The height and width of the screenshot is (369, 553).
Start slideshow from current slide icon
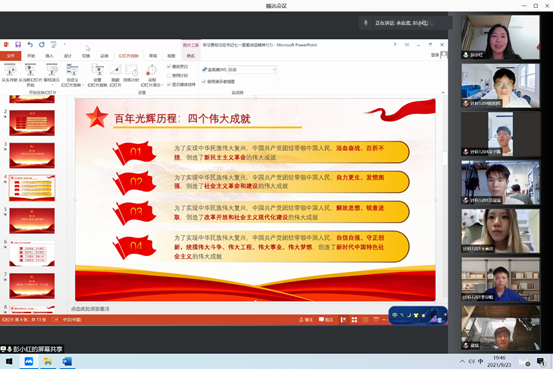[x=30, y=70]
